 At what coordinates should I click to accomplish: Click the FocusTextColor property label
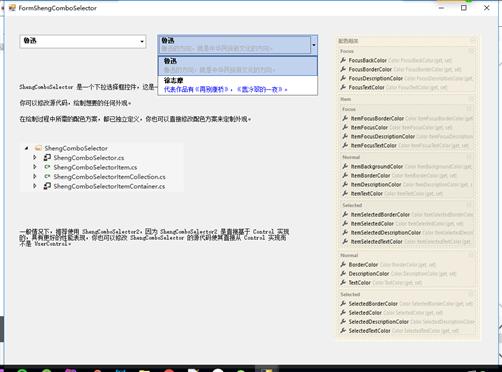[366, 87]
